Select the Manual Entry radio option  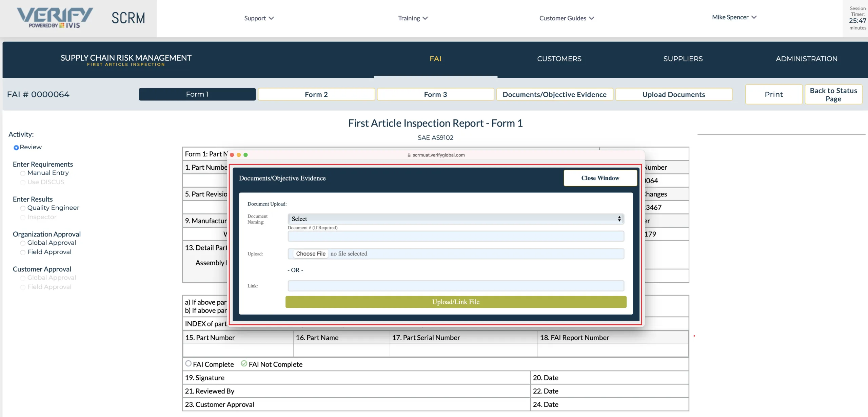[x=23, y=173]
